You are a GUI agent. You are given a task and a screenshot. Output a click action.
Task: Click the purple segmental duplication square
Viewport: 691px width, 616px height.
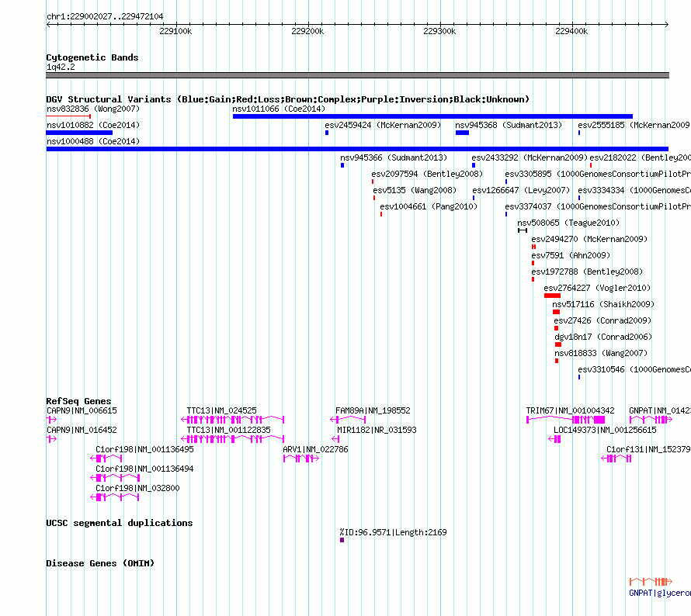[x=342, y=540]
